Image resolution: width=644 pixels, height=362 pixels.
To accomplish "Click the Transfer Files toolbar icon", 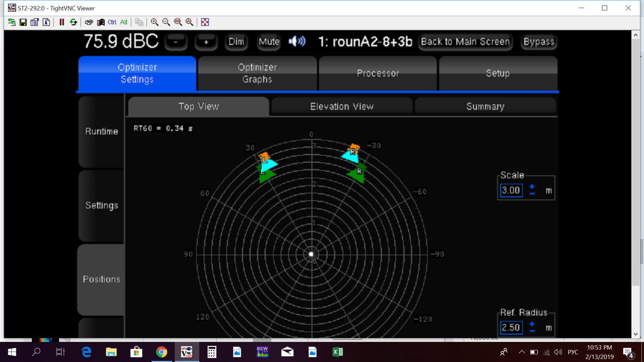I will (x=139, y=22).
